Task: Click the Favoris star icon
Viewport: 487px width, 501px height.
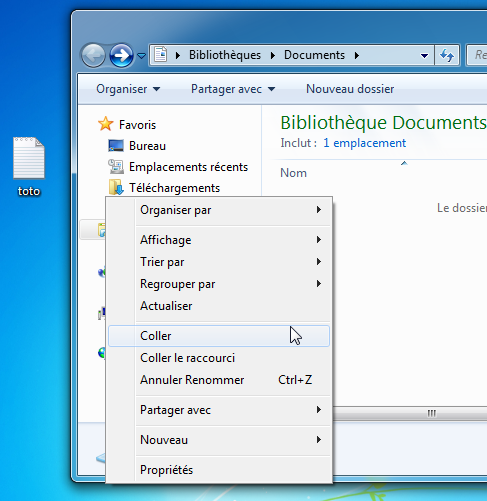Action: click(106, 124)
